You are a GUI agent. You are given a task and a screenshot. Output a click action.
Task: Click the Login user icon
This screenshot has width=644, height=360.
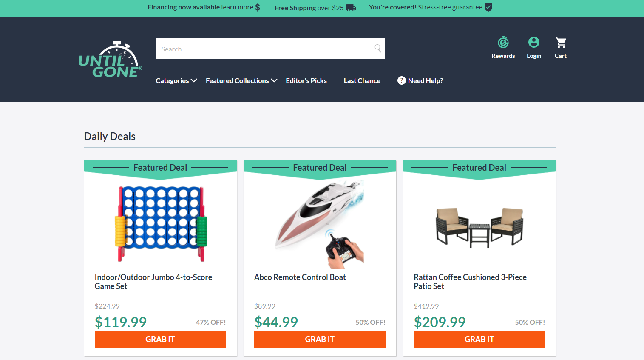[x=534, y=42]
